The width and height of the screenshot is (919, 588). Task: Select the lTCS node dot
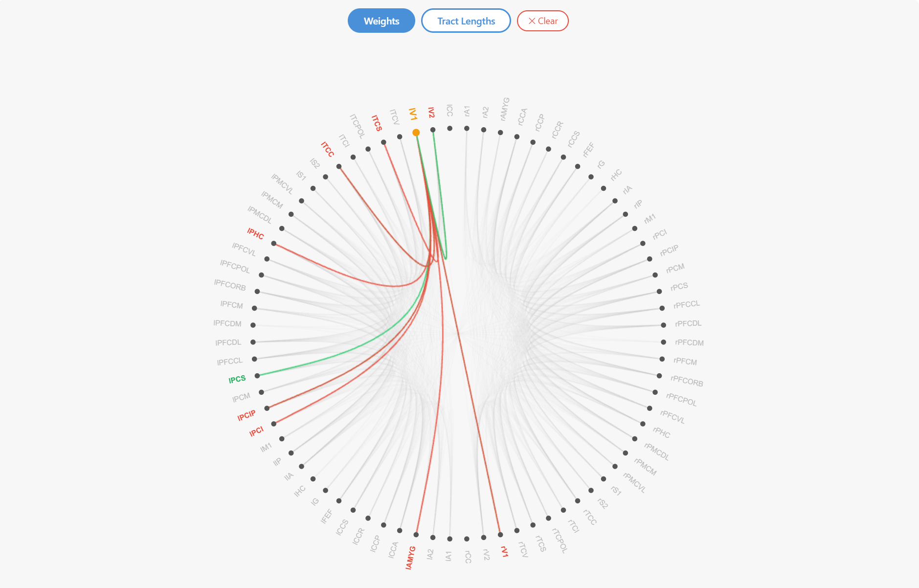click(383, 142)
